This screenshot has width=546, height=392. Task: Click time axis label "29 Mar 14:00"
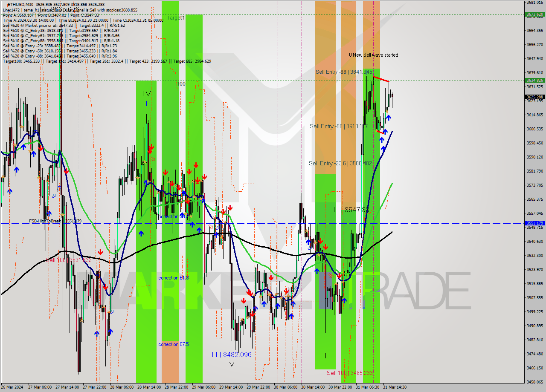coord(231,387)
